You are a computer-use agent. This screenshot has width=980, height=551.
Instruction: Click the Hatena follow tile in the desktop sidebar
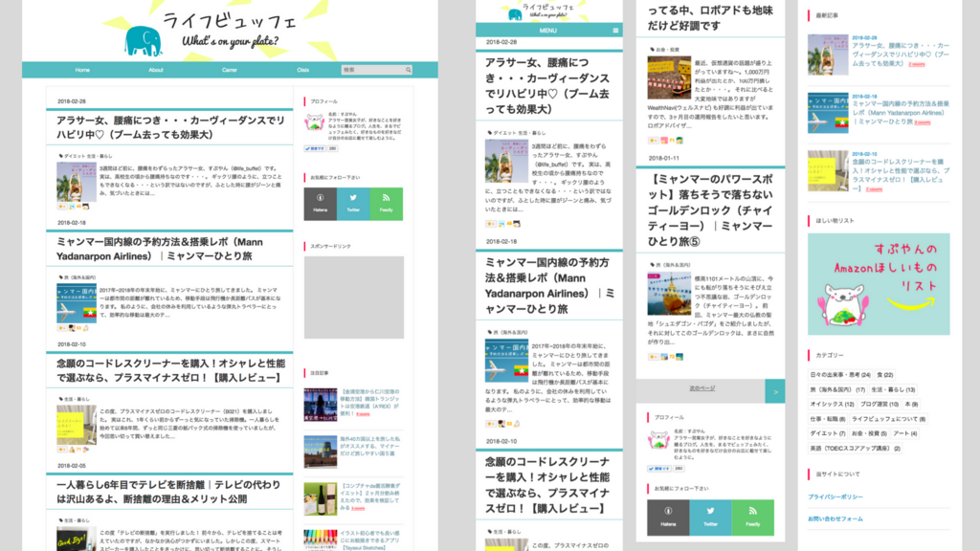[320, 204]
